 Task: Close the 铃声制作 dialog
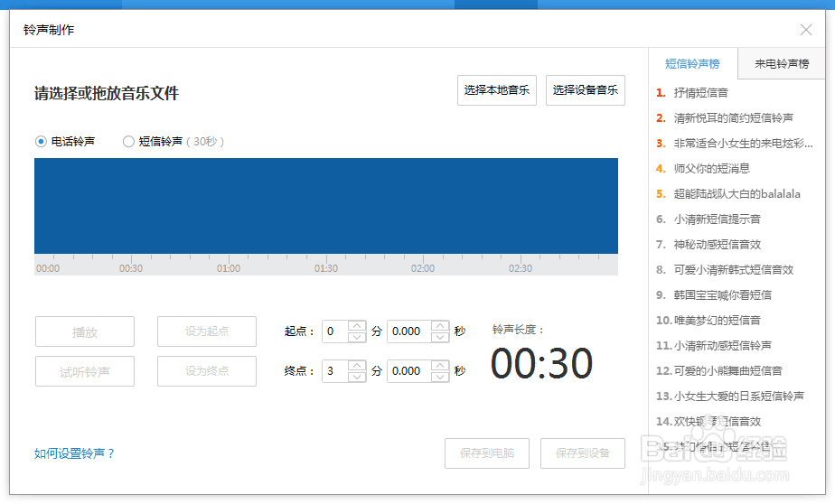tap(806, 30)
